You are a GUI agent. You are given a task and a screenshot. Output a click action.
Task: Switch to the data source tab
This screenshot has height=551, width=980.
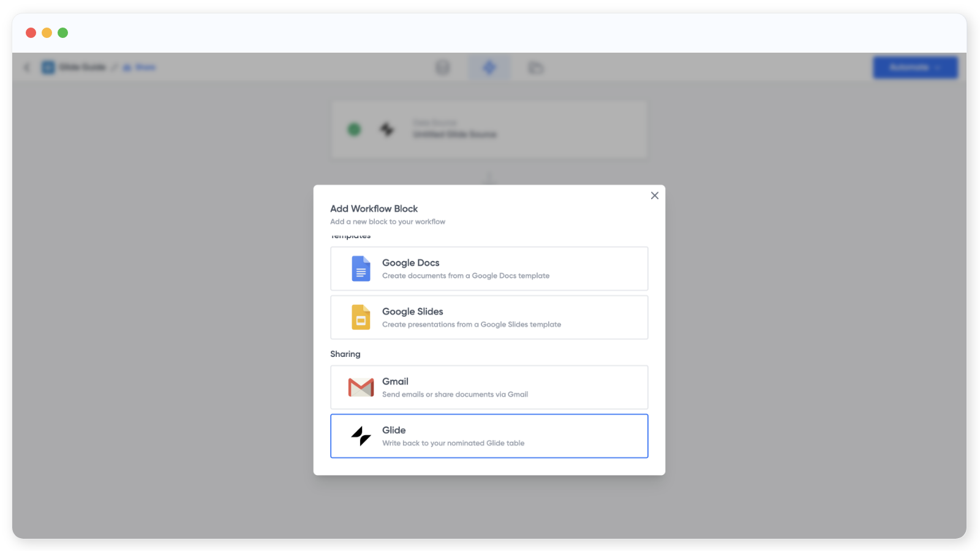442,67
